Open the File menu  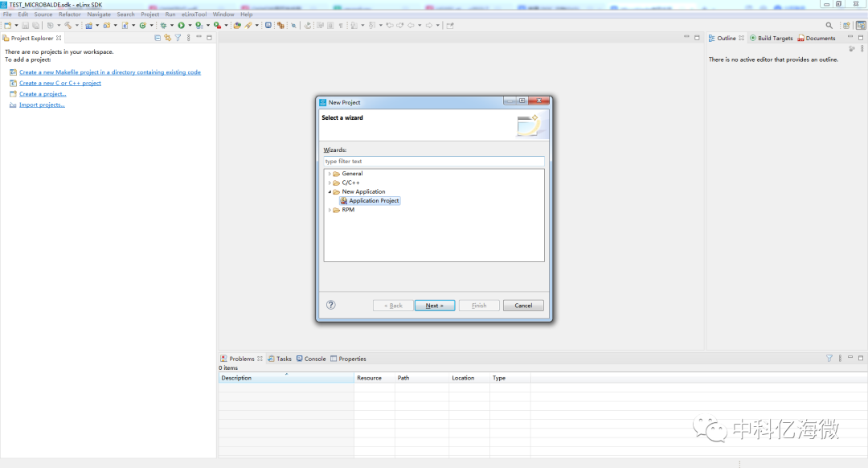[x=7, y=14]
